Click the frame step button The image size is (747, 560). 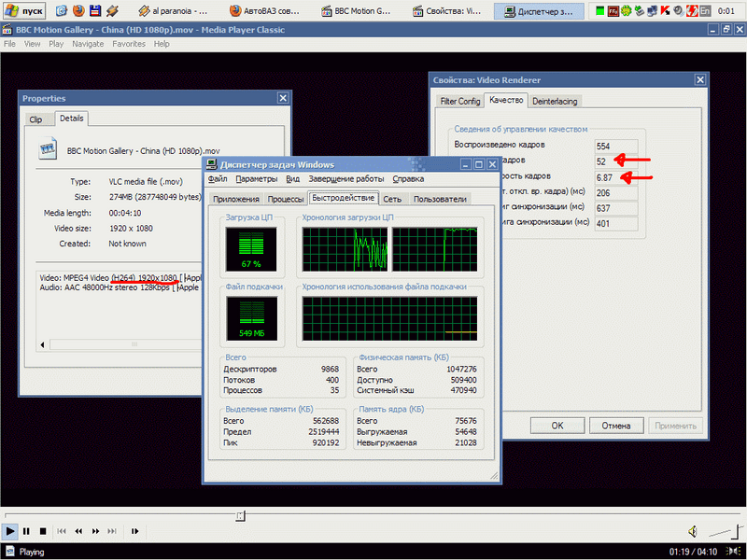point(135,531)
